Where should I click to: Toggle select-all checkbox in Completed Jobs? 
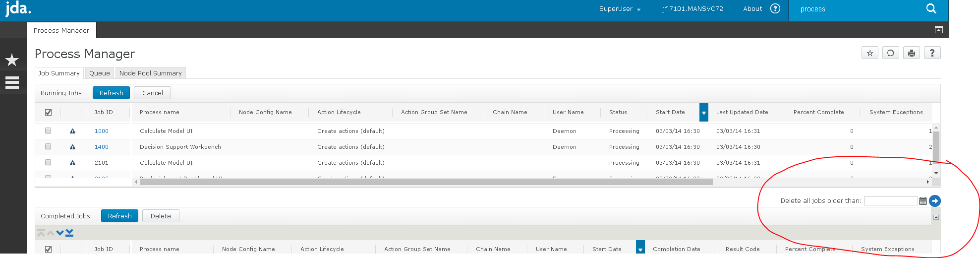[48, 250]
